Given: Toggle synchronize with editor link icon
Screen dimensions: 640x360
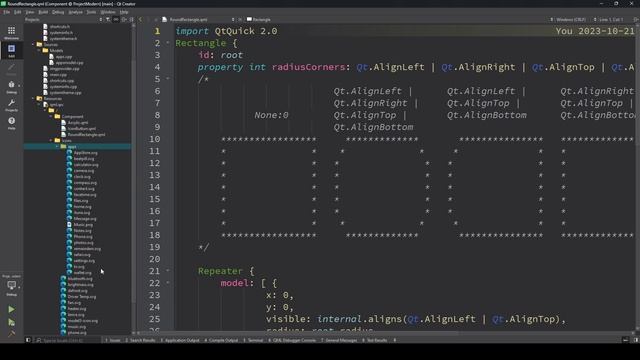Looking at the screenshot, I should tap(116, 19).
